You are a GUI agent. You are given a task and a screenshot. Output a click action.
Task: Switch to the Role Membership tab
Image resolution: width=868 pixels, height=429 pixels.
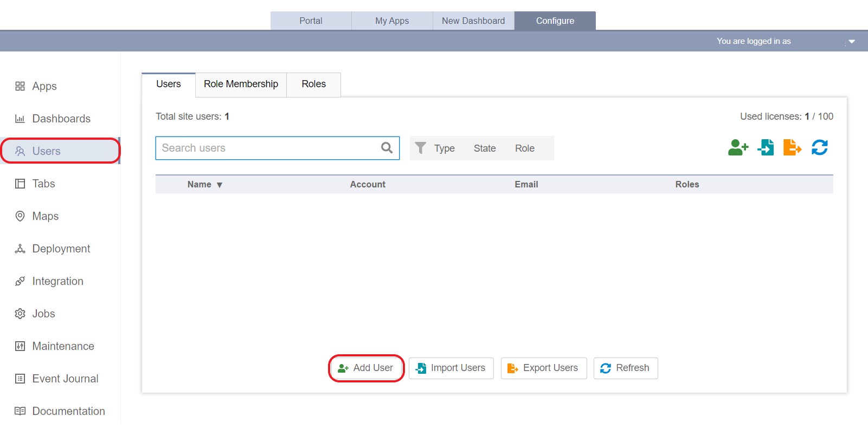pyautogui.click(x=241, y=84)
